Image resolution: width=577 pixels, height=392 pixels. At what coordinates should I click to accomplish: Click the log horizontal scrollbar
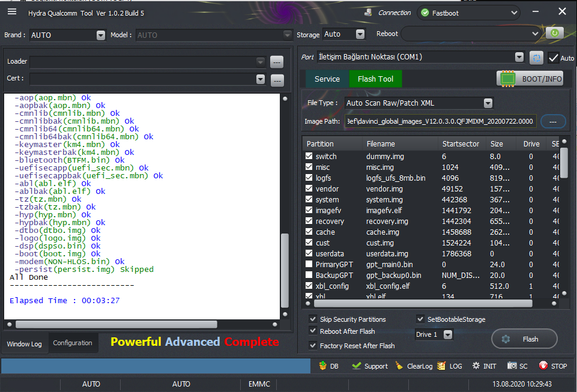[x=116, y=324]
